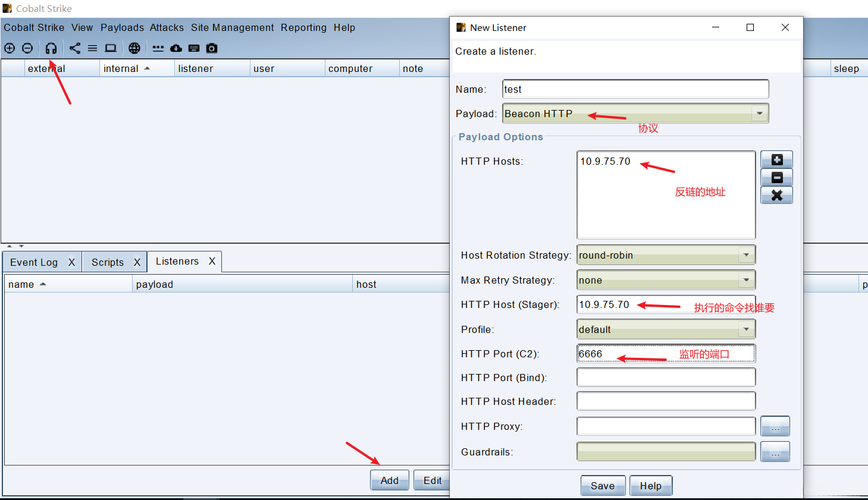Open the View menu

pos(82,27)
